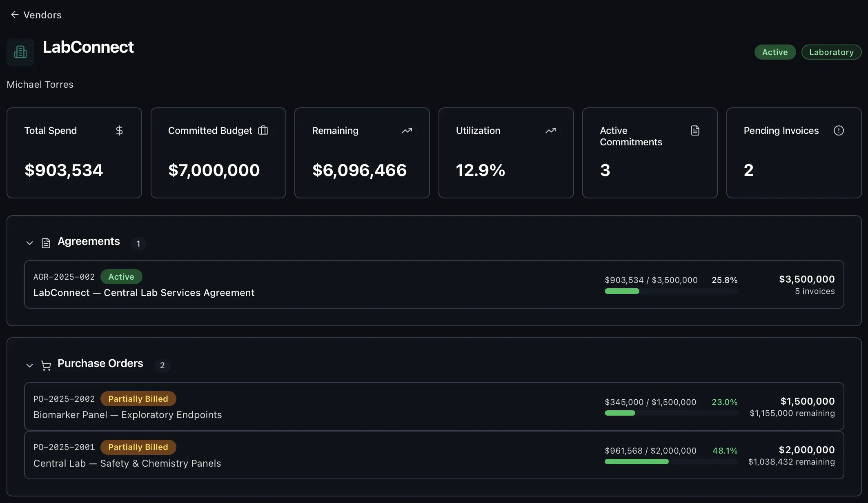Viewport: 868px width, 503px height.
Task: Click the LabConnect building icon
Action: pyautogui.click(x=20, y=52)
